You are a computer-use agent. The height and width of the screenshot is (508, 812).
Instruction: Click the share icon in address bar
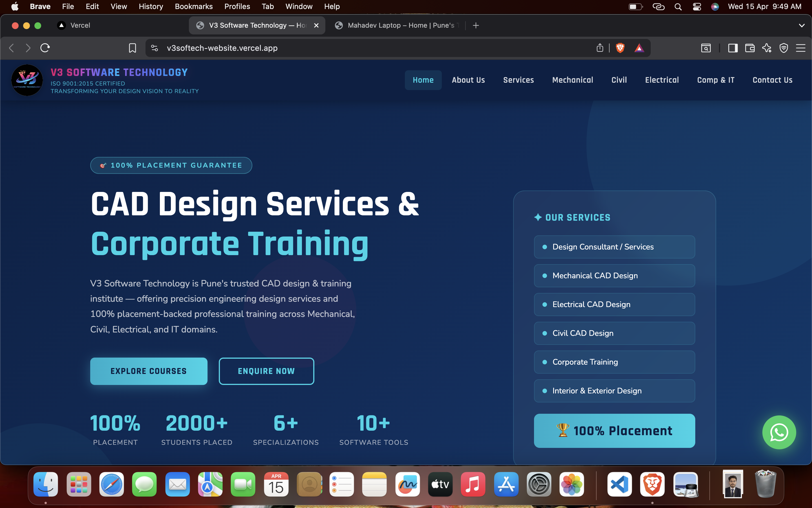600,48
